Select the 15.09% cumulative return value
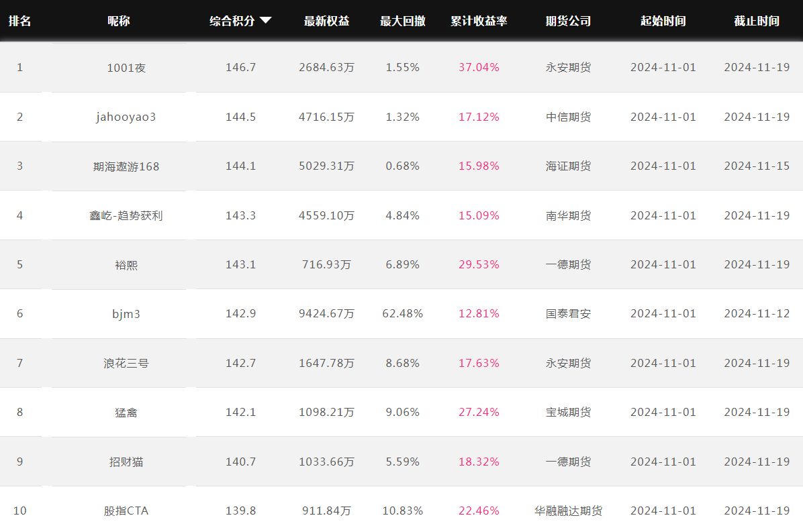The width and height of the screenshot is (803, 532). point(479,215)
